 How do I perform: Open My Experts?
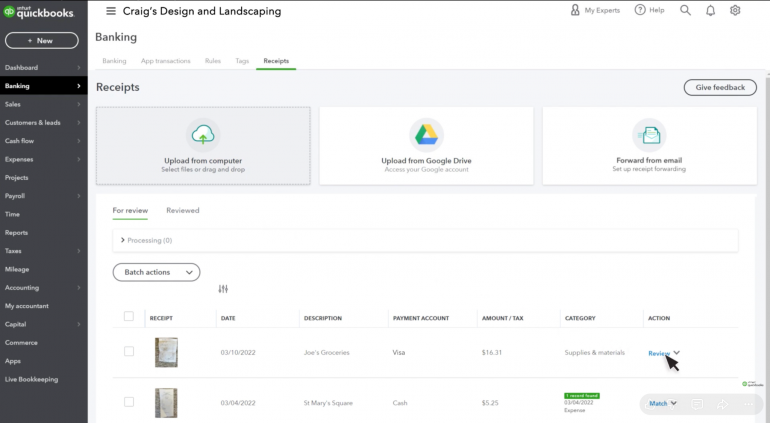pyautogui.click(x=595, y=10)
